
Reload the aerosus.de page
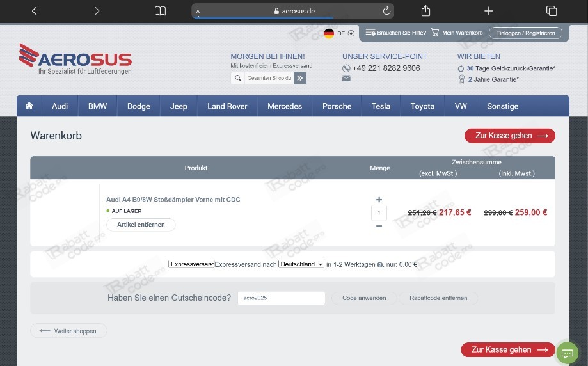tap(386, 11)
